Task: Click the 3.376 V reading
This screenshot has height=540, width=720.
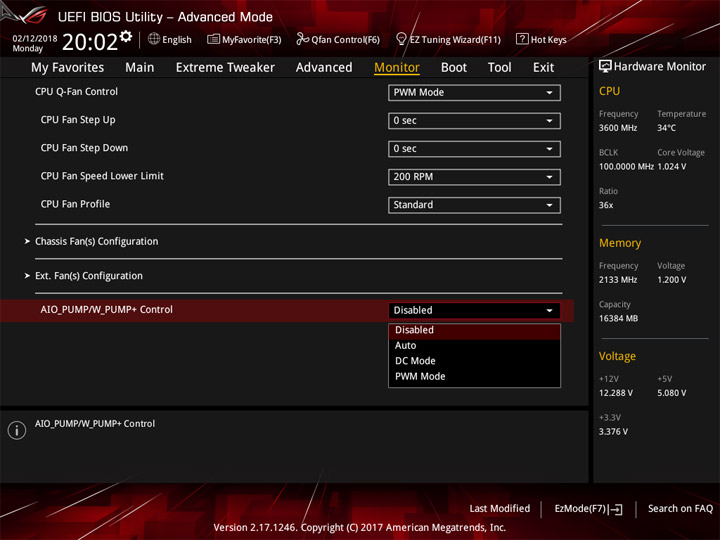Action: point(613,432)
